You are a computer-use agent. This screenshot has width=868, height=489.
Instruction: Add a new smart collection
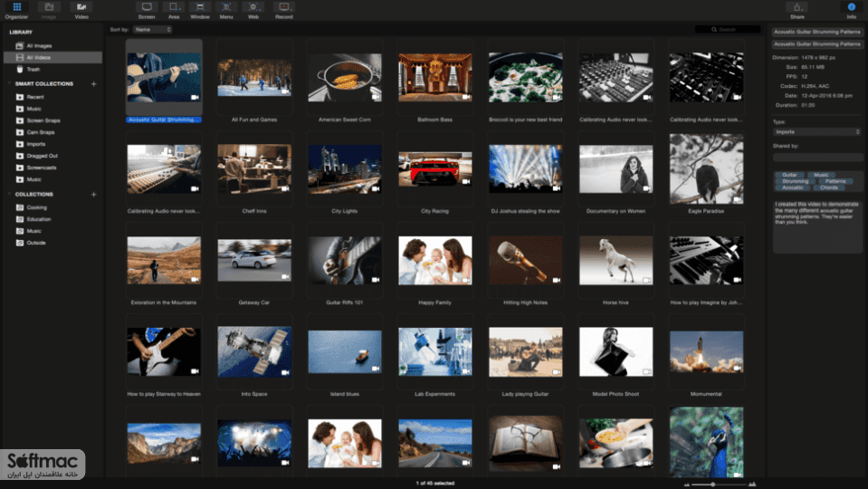(93, 83)
